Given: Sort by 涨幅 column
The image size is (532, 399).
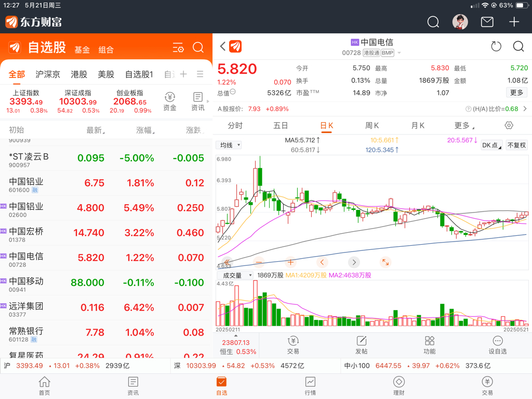Looking at the screenshot, I should [x=145, y=130].
